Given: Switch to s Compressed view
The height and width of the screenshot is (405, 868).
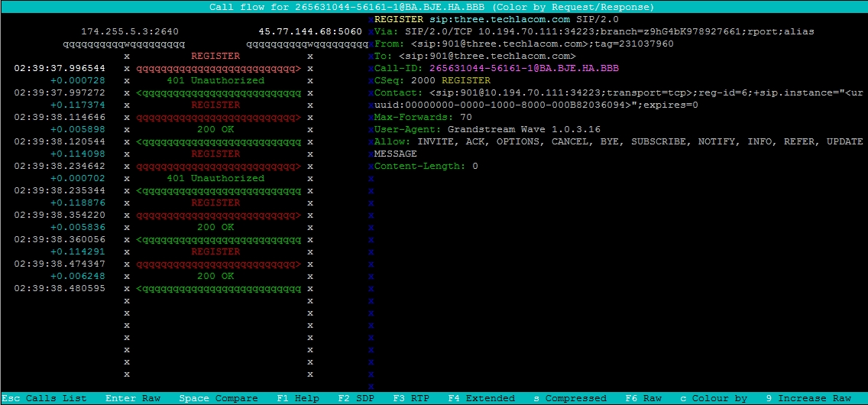Looking at the screenshot, I should [x=570, y=398].
